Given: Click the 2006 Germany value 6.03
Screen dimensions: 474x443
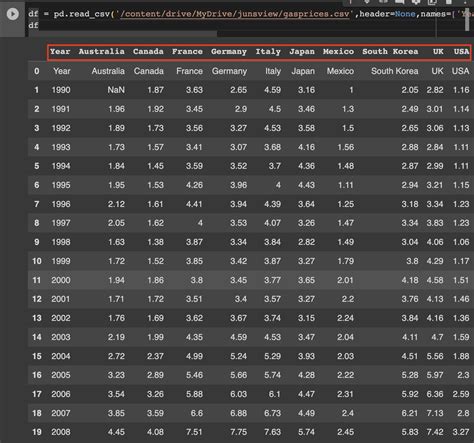Looking at the screenshot, I should pyautogui.click(x=239, y=394).
